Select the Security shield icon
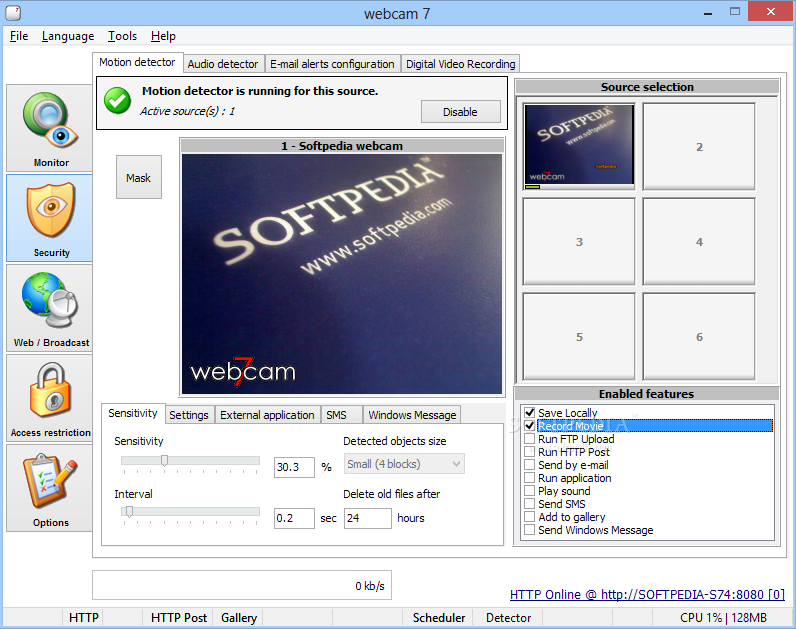Viewport: 796px width, 629px height. point(50,218)
